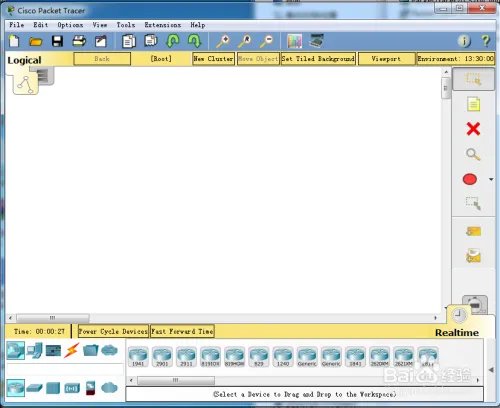The width and height of the screenshot is (500, 408).
Task: Open the Edit menu
Action: click(41, 25)
